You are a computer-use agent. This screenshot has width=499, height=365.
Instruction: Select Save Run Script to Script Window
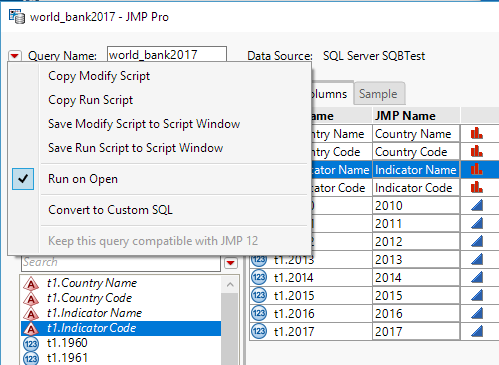[x=136, y=148]
